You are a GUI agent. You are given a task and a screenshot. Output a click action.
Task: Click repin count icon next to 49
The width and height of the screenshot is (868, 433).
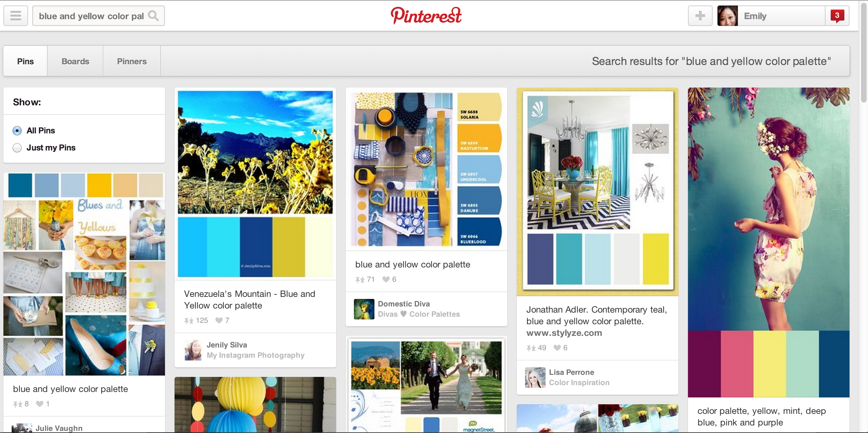click(531, 348)
